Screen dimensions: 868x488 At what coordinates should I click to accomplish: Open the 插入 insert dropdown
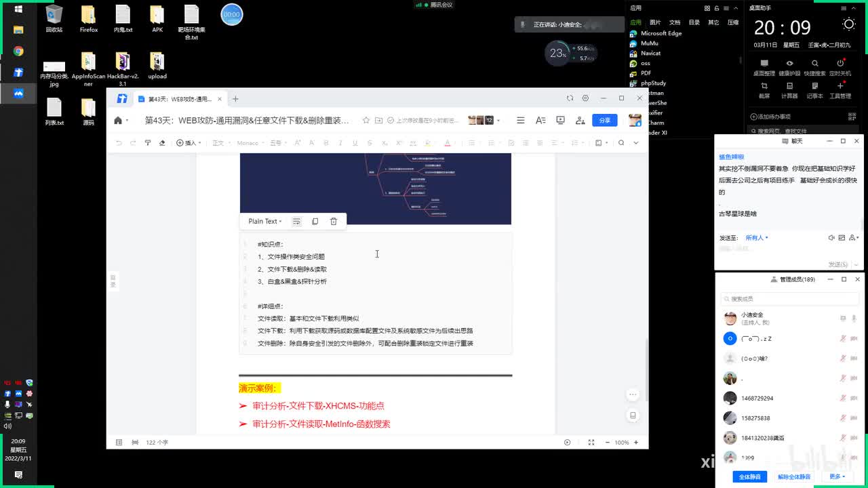(190, 143)
